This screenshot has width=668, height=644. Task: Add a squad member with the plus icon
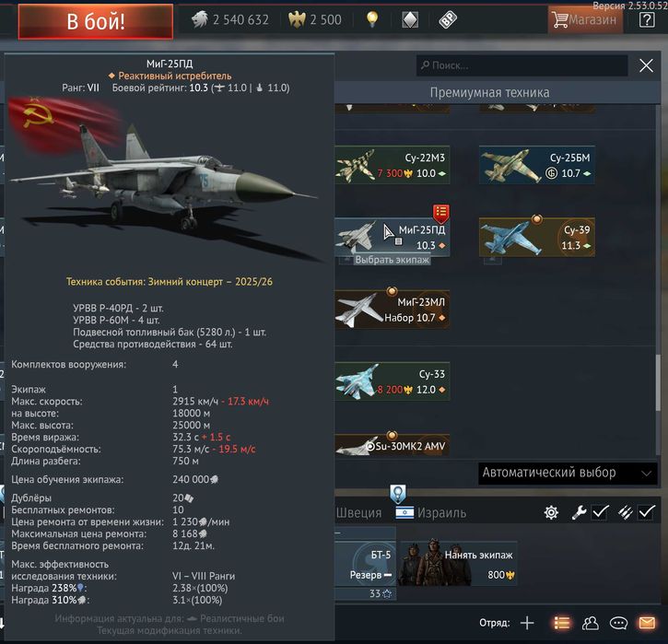[527, 623]
